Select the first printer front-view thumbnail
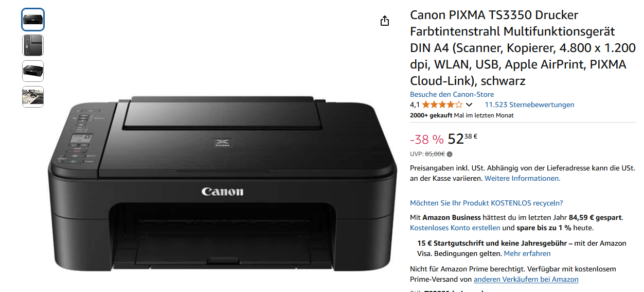 (33, 20)
